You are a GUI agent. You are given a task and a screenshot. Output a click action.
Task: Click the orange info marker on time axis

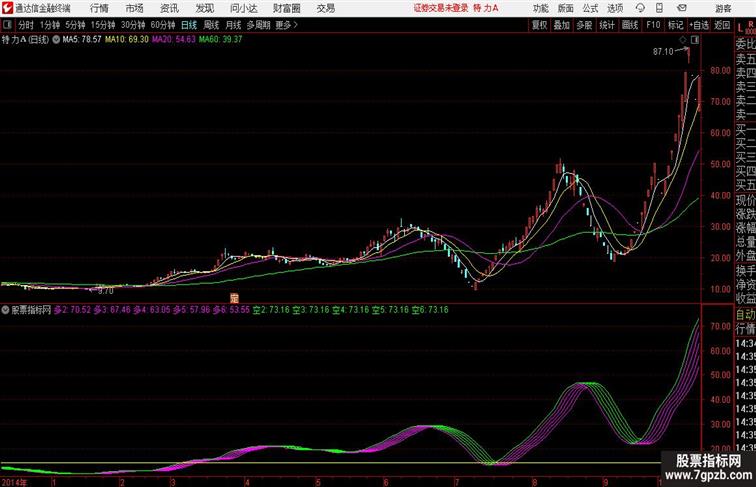pos(234,298)
